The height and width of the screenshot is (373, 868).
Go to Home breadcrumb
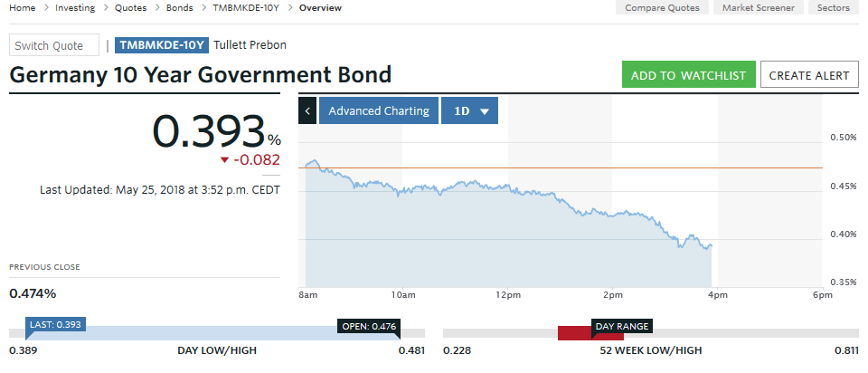click(x=23, y=7)
